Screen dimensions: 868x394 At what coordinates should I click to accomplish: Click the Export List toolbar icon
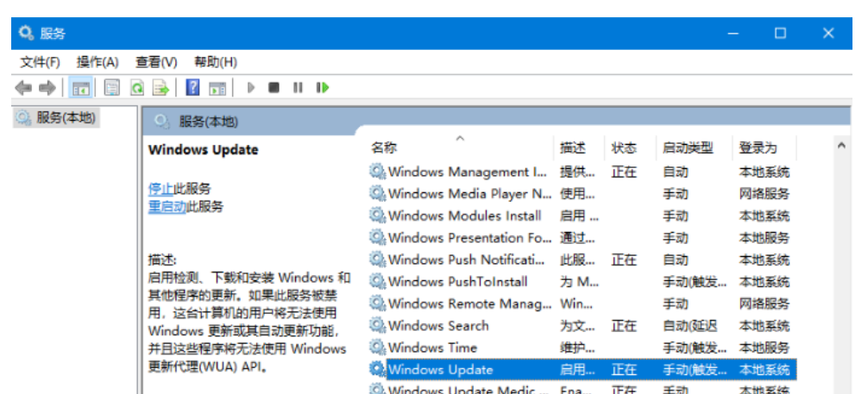click(161, 87)
